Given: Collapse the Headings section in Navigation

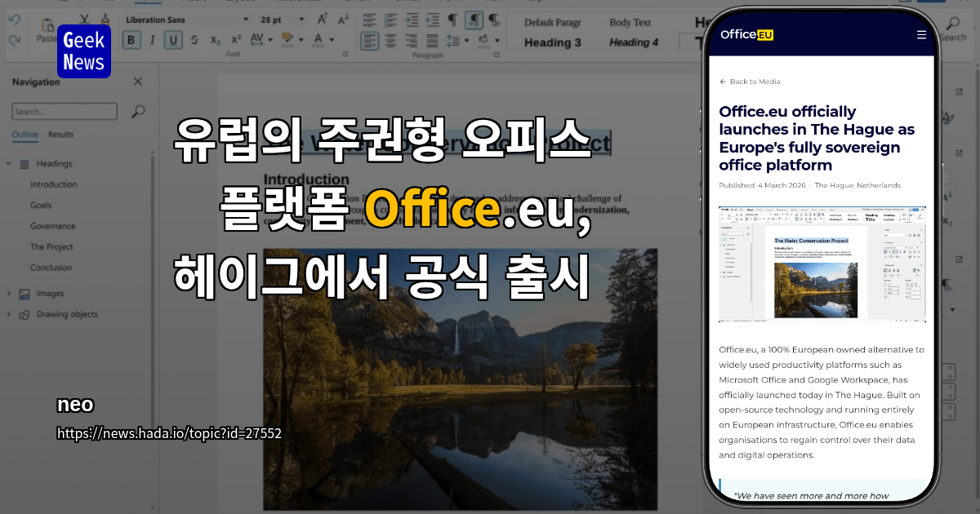Looking at the screenshot, I should 8,163.
